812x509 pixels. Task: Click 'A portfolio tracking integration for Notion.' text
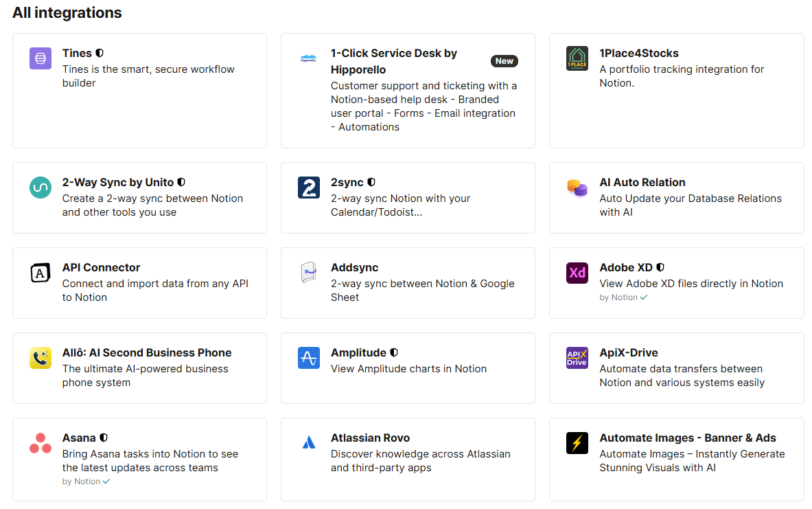(682, 76)
